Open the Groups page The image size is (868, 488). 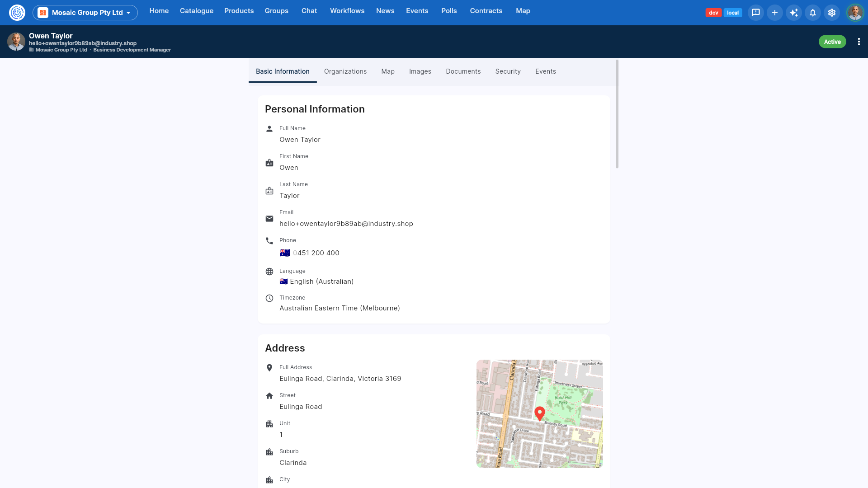277,11
